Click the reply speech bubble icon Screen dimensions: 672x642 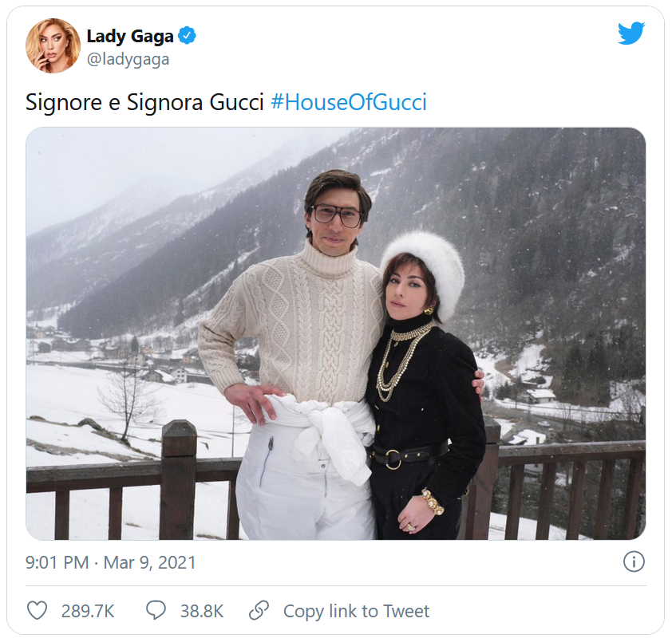(156, 611)
